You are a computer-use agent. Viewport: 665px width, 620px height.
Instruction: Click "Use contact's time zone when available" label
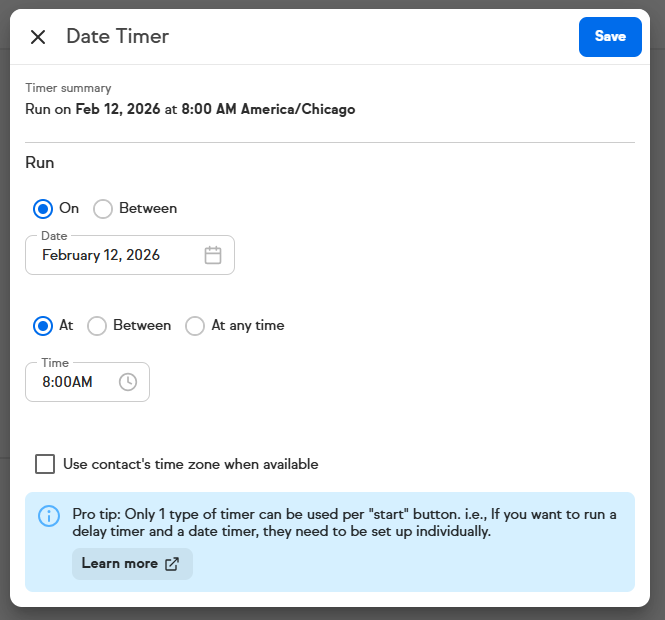[190, 464]
